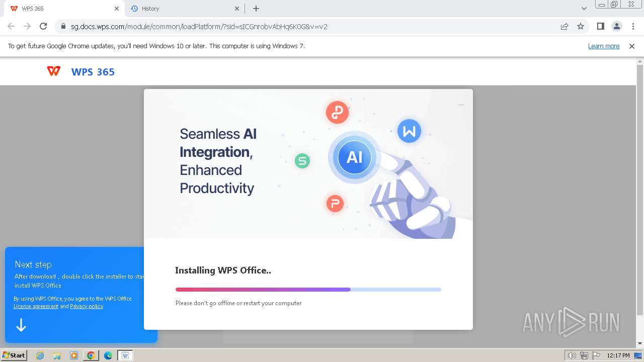Click the Installing WPS Office text
Viewport: 644px width, 362px height.
click(x=223, y=270)
